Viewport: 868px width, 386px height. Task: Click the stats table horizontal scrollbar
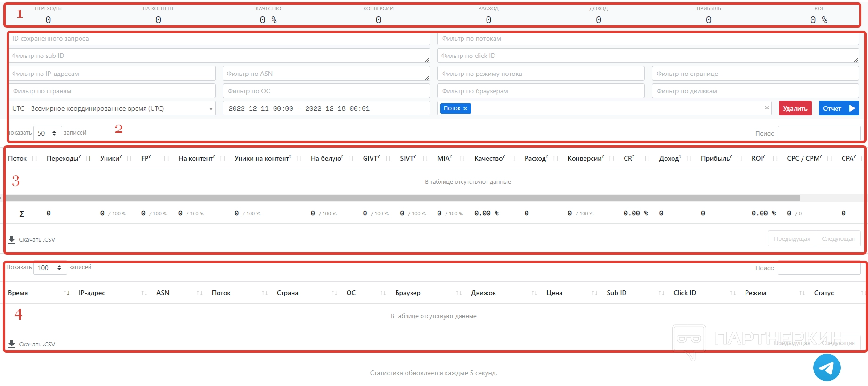(403, 198)
